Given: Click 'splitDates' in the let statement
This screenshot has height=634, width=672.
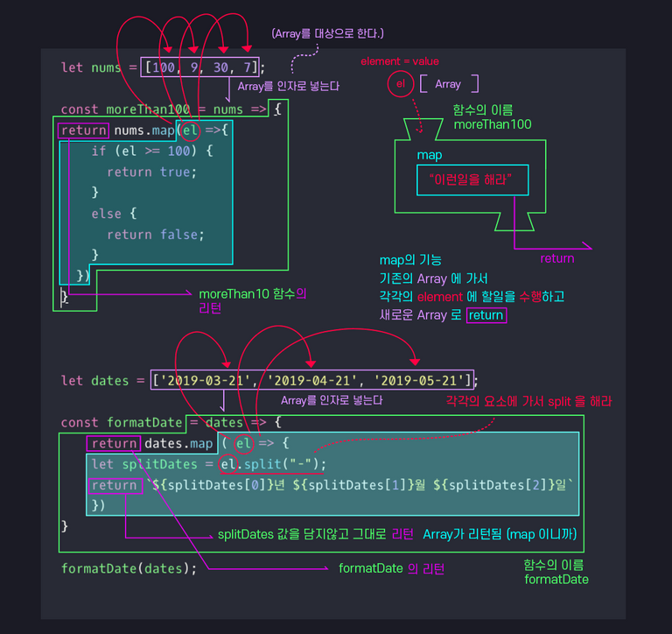Looking at the screenshot, I should click(159, 464).
